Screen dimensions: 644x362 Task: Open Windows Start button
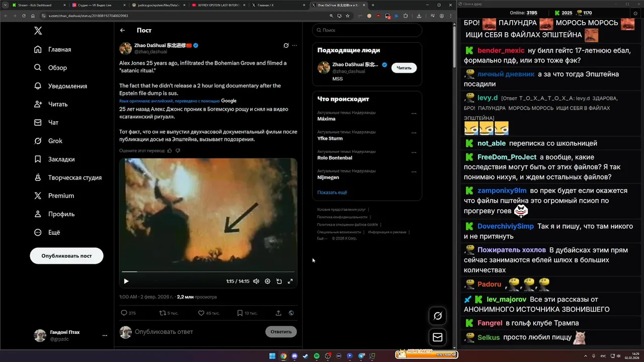pyautogui.click(x=272, y=356)
